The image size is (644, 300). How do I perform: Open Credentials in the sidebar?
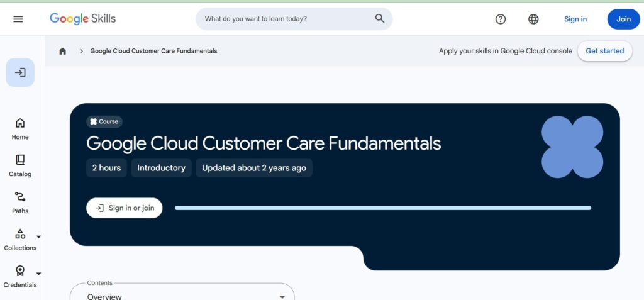click(x=20, y=277)
